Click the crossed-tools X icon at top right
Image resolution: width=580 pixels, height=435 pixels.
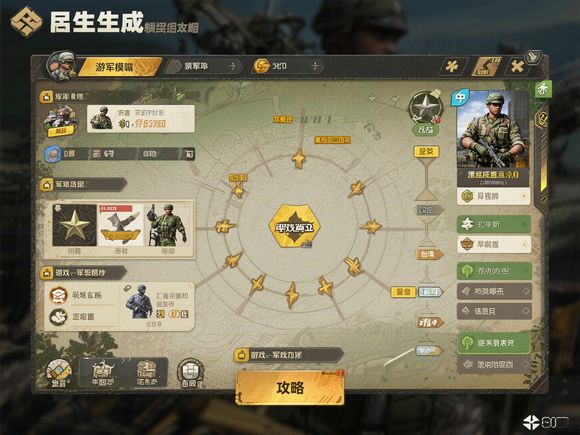[x=517, y=67]
